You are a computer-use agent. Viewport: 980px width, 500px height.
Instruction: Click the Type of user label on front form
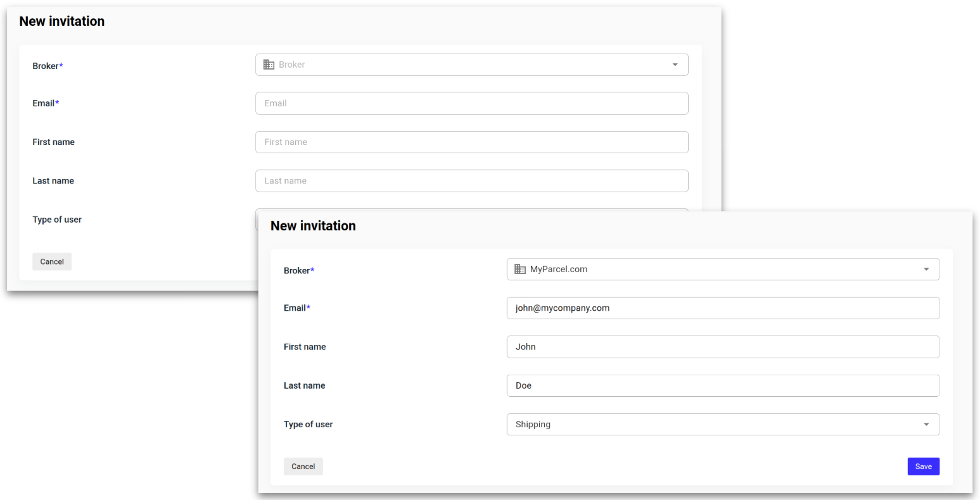point(309,424)
